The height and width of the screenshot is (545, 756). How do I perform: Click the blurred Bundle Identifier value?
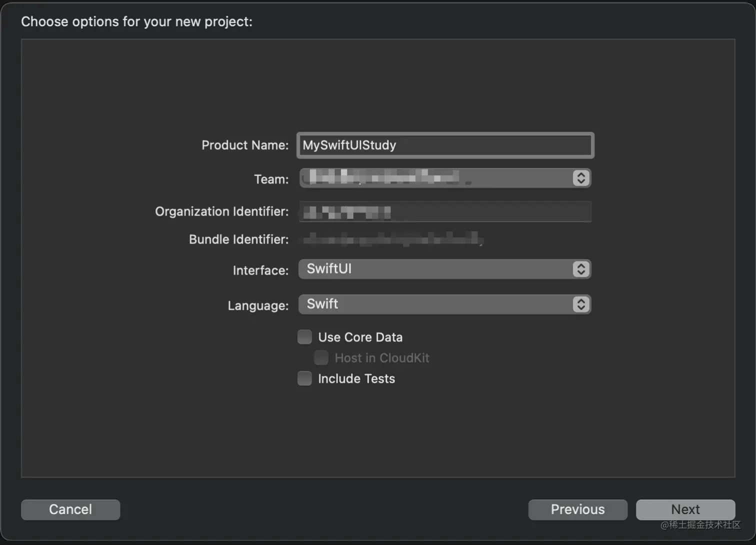coord(392,239)
